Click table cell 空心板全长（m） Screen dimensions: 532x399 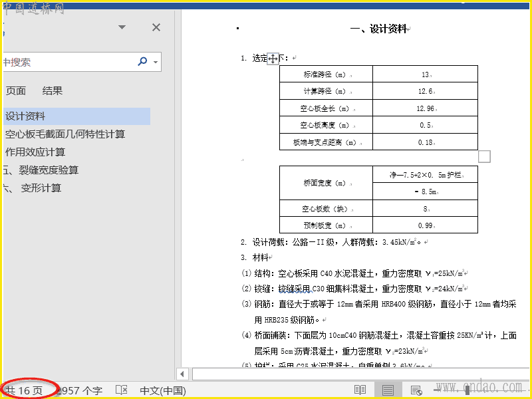pos(326,108)
